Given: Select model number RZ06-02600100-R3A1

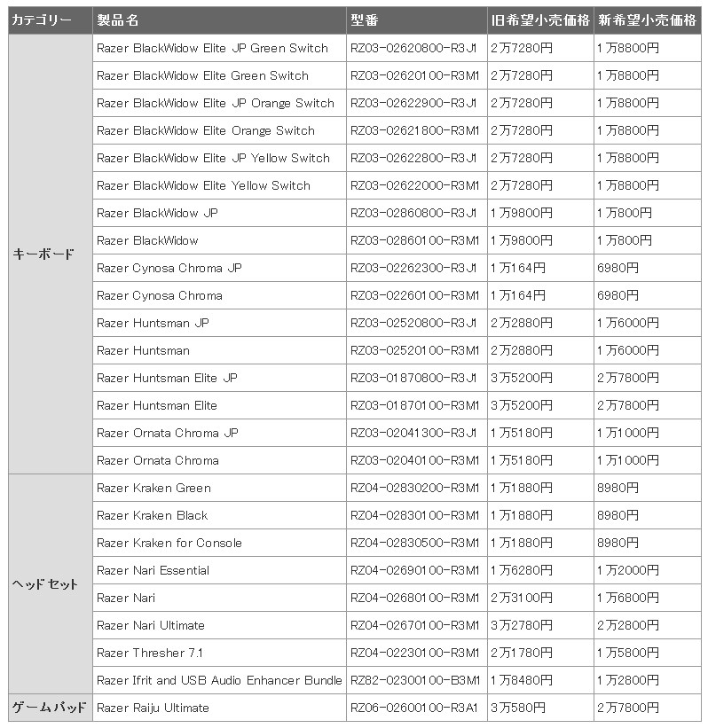Looking at the screenshot, I should tap(414, 708).
